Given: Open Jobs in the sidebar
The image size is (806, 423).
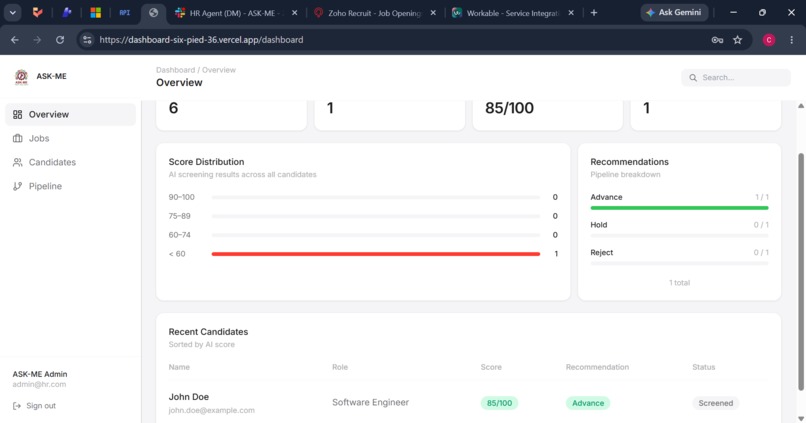Looking at the screenshot, I should point(70,138).
